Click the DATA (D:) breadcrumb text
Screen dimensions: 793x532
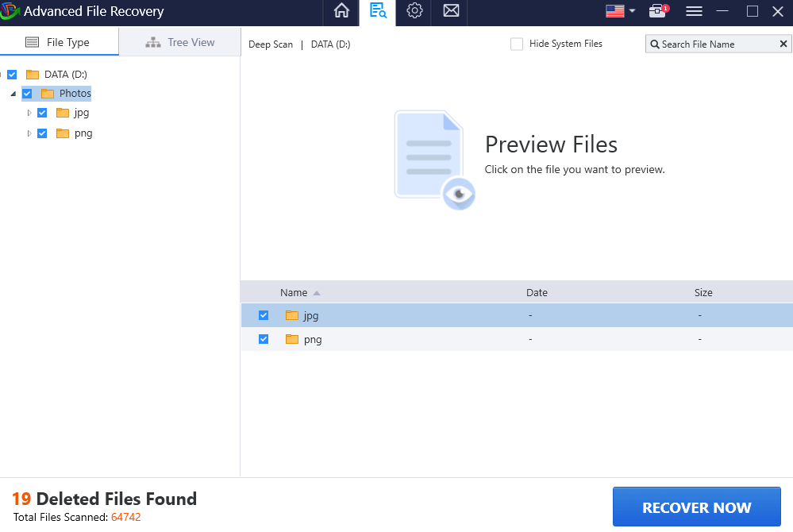331,44
